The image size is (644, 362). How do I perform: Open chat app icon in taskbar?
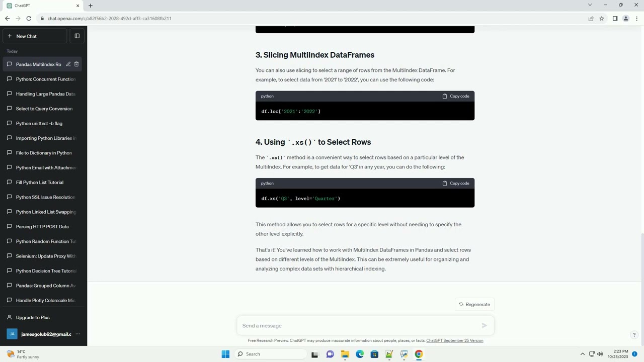click(x=330, y=354)
